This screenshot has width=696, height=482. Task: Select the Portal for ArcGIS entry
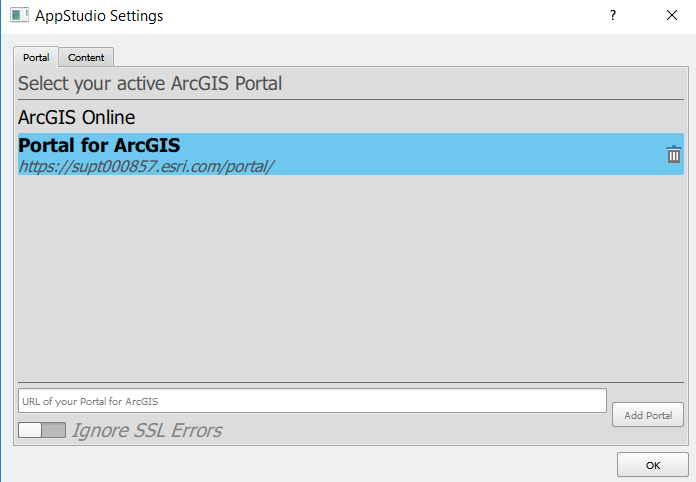point(99,145)
